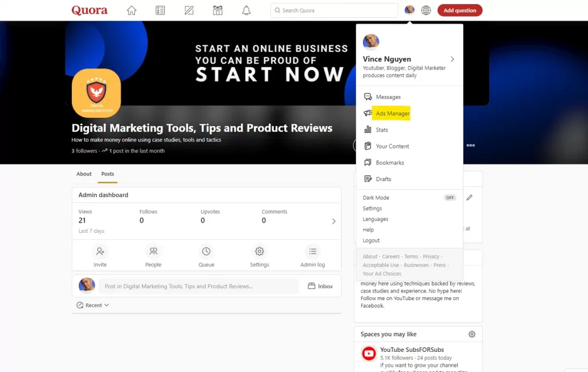Screen dimensions: 588x372
Task: Open the Admin log list icon
Action: click(313, 251)
